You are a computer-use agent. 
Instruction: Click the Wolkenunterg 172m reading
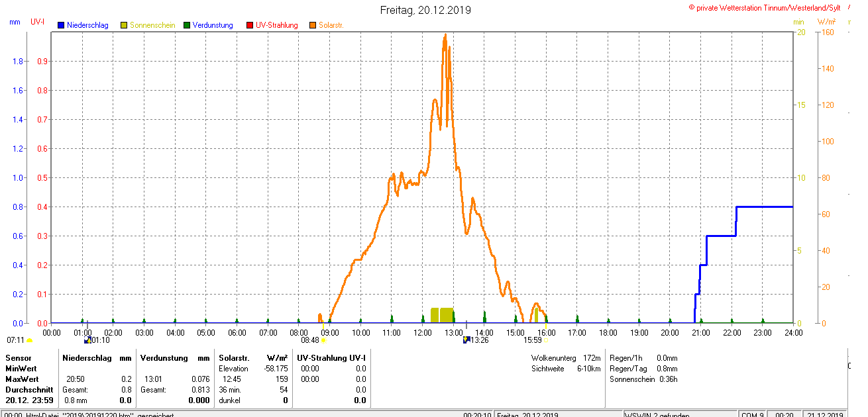pos(566,358)
